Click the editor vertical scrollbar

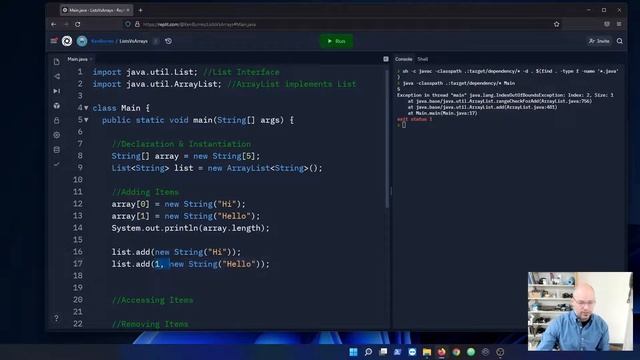tap(387, 139)
